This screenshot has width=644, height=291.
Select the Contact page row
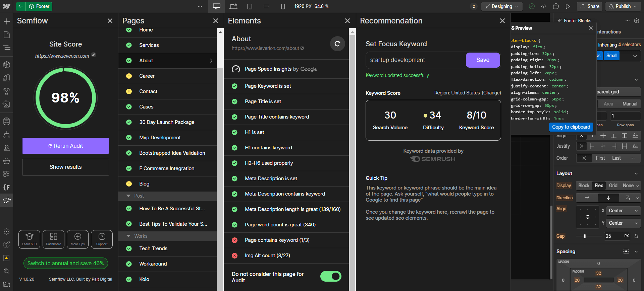click(x=167, y=91)
